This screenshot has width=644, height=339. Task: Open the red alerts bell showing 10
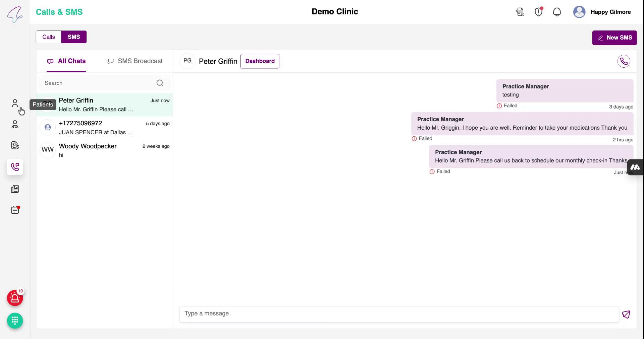[x=15, y=298]
